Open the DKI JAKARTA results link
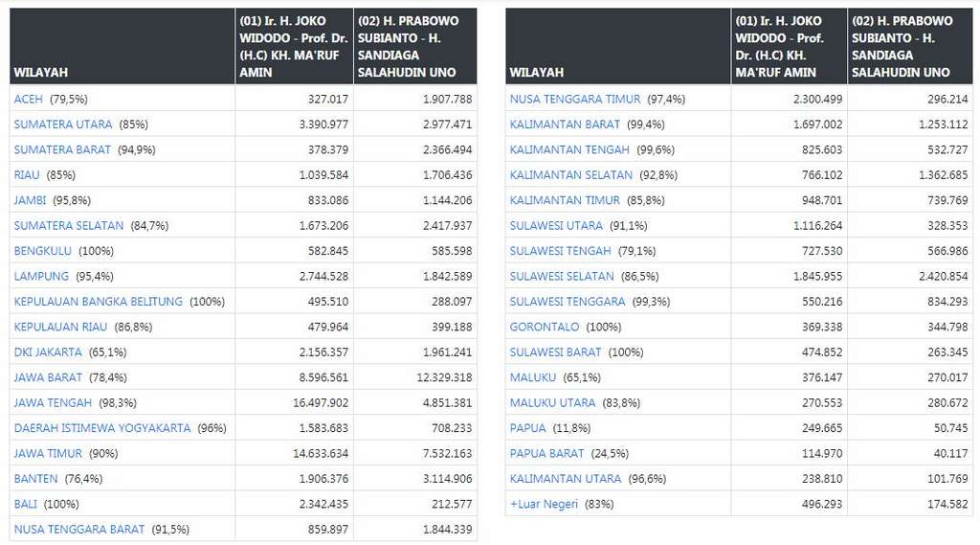 48,352
